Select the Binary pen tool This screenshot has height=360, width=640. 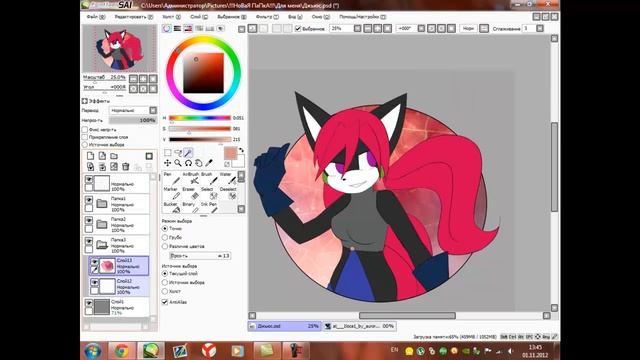(190, 207)
